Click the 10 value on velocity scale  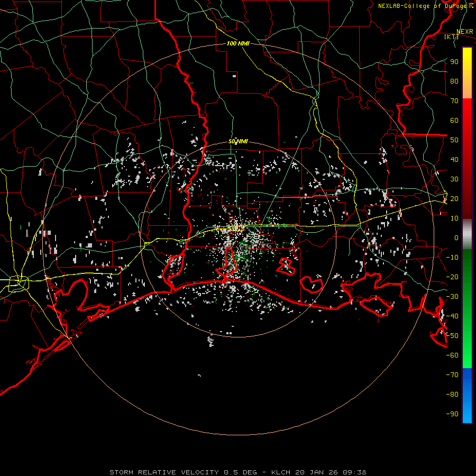point(454,218)
